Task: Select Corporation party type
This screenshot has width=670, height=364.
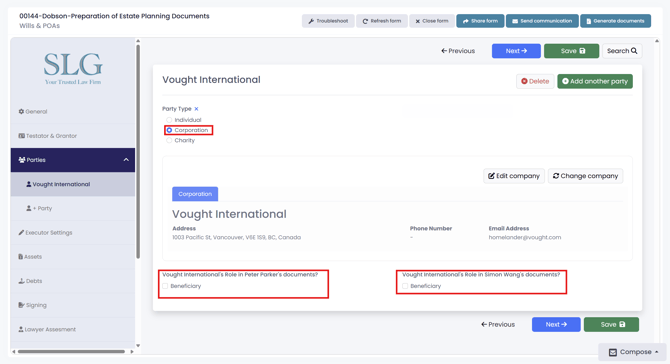Action: coord(169,130)
